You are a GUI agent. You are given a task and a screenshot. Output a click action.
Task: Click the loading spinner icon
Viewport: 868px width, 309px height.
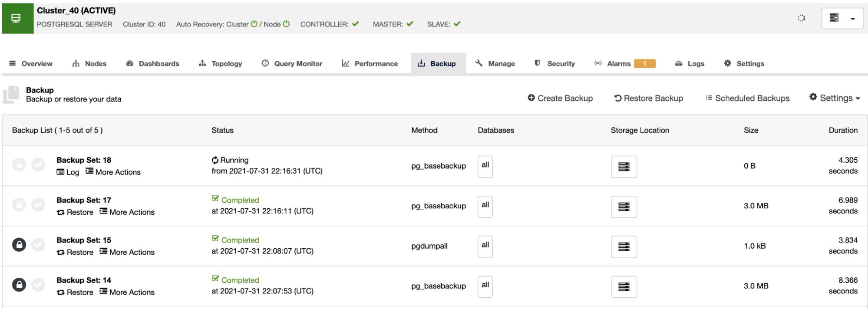(x=802, y=18)
